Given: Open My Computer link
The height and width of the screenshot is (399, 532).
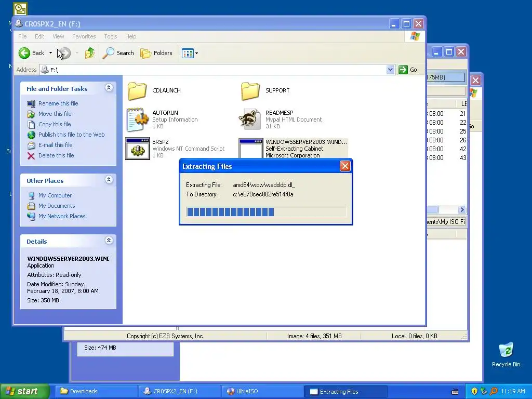Looking at the screenshot, I should coord(55,195).
